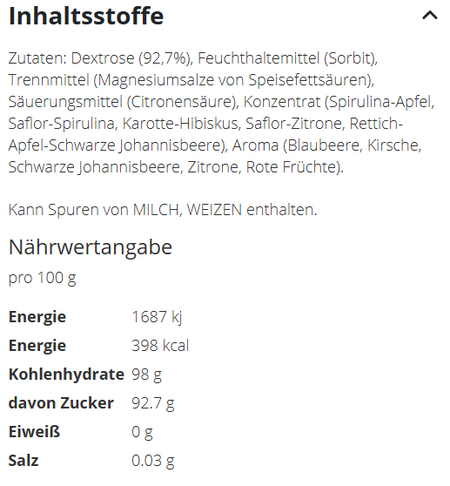450x486 pixels.
Task: Click 'Trennmittel' in the ingredients paragraph
Action: click(x=49, y=80)
